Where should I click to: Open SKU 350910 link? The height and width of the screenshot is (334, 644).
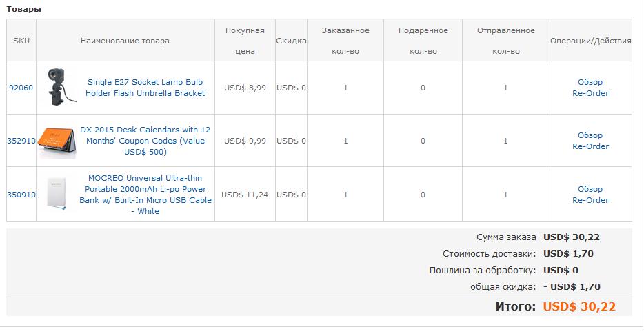tap(21, 195)
